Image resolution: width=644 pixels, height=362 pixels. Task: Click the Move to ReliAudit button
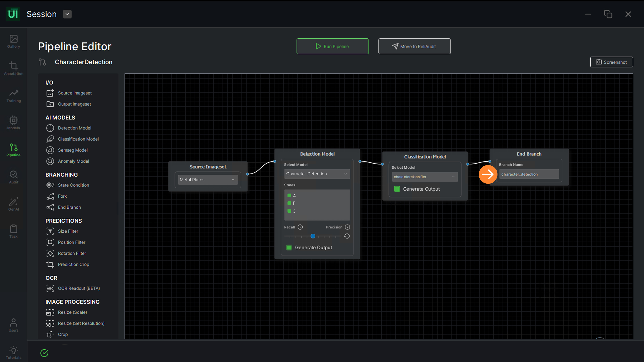tap(414, 46)
